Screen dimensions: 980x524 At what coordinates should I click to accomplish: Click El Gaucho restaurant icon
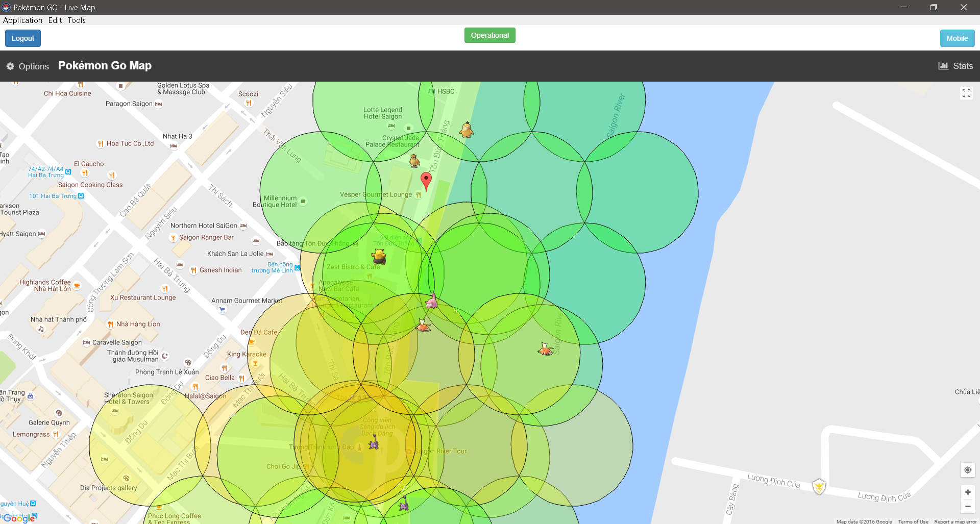(85, 173)
